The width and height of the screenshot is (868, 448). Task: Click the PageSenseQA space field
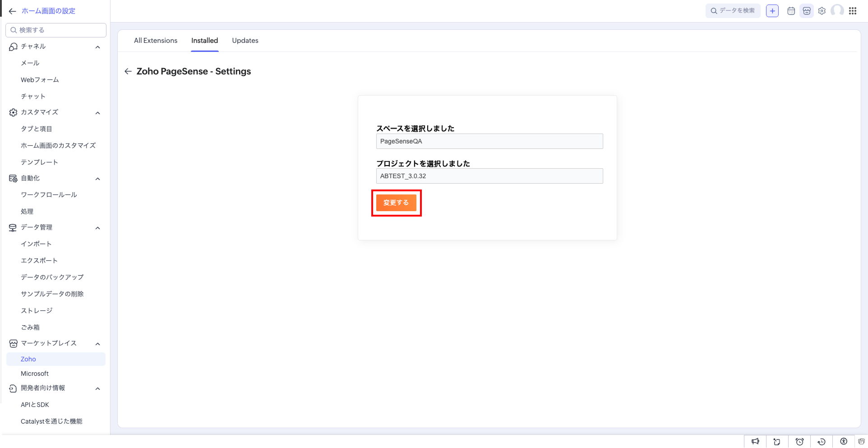tap(489, 141)
